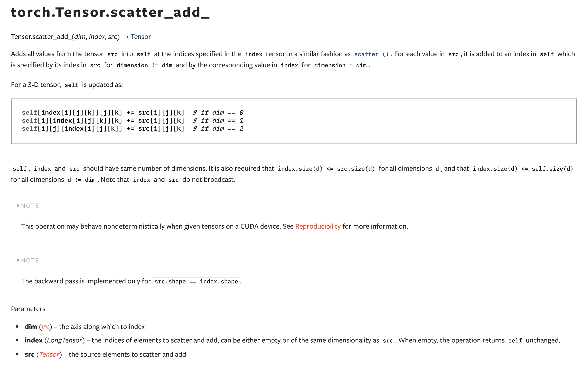Click the bold dim parameter name

click(31, 327)
